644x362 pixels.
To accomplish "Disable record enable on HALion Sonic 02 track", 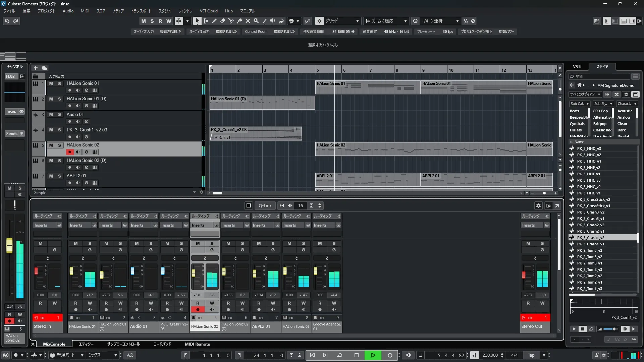I will pos(69,152).
